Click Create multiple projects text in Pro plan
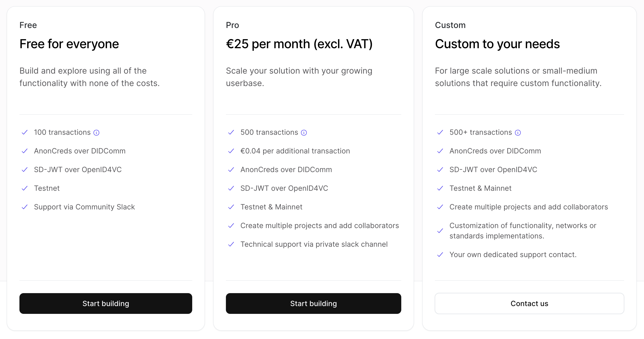Screen dimensions: 644x339 (x=320, y=225)
